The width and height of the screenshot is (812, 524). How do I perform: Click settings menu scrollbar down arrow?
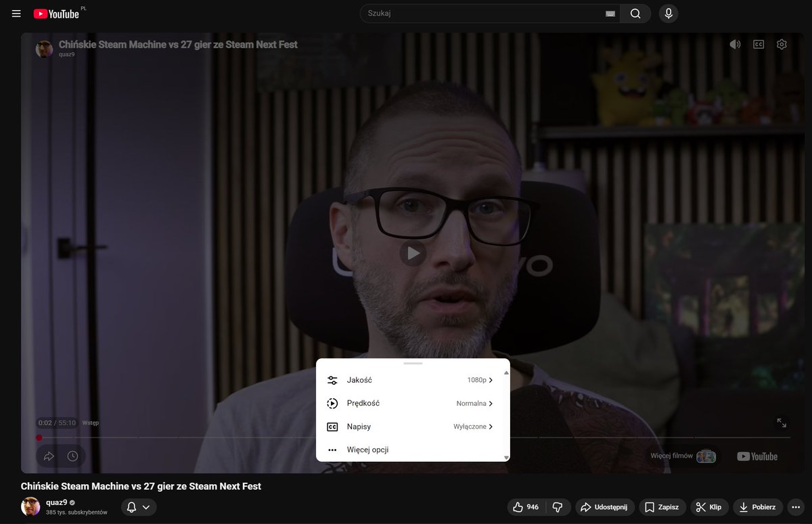pyautogui.click(x=506, y=458)
